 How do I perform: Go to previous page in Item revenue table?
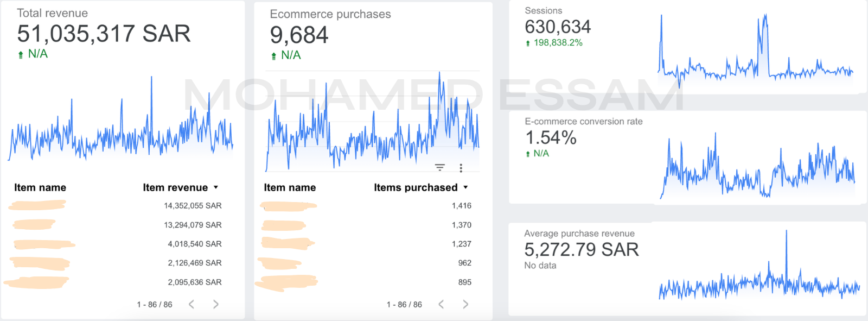[x=192, y=304]
